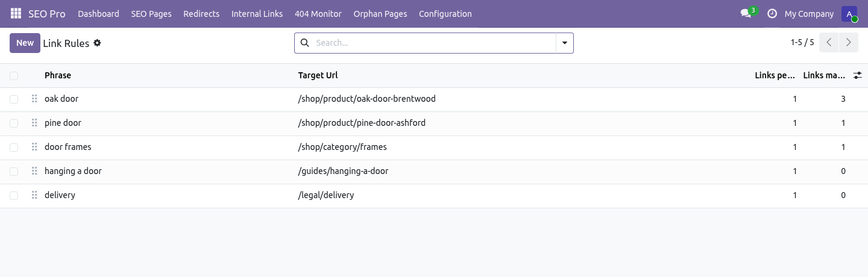Open the activities clock icon
Viewport: 868px width, 277px height.
(772, 13)
